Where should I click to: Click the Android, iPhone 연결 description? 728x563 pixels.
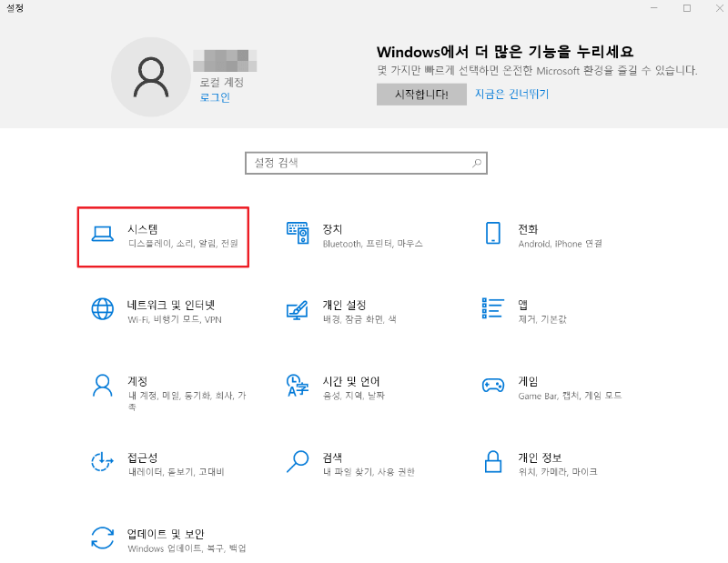(560, 243)
